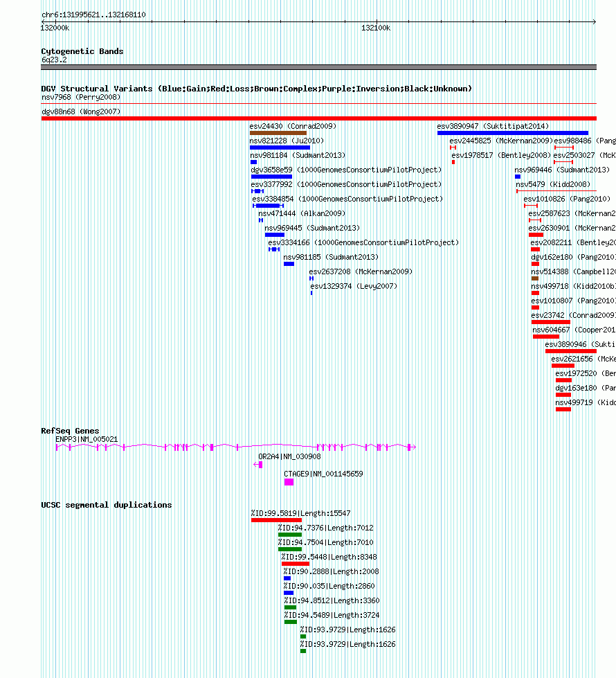Open esv2587623 variant label
This screenshot has width=616, height=678.
click(572, 213)
